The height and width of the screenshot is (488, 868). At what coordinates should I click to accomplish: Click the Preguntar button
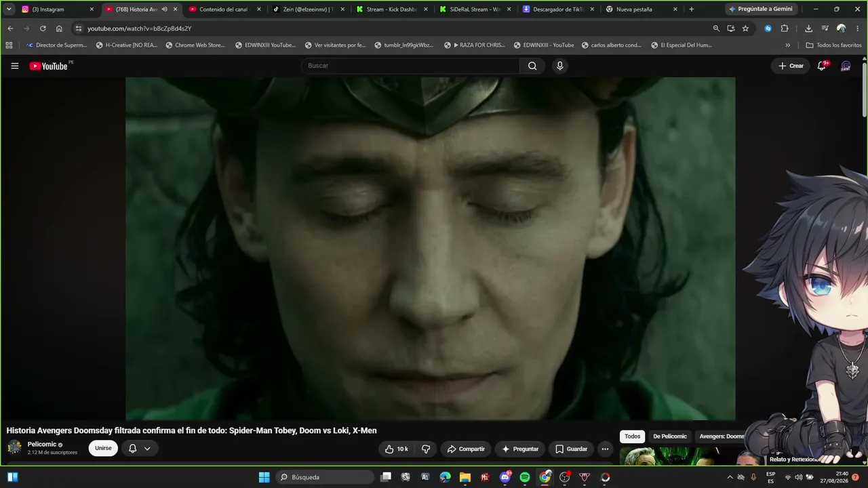520,449
